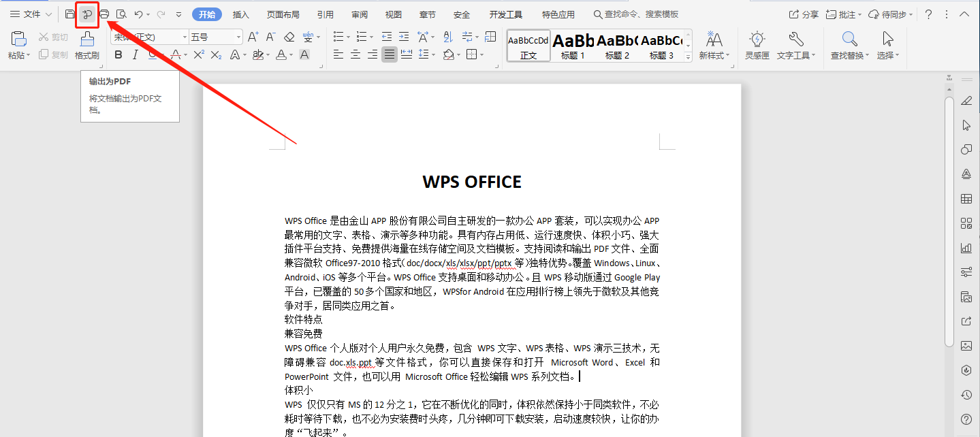Click the text highlight color button
This screenshot has width=980, height=437.
[258, 55]
